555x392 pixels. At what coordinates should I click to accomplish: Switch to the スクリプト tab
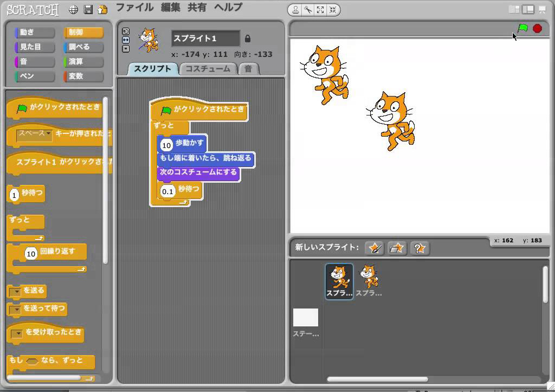point(152,69)
